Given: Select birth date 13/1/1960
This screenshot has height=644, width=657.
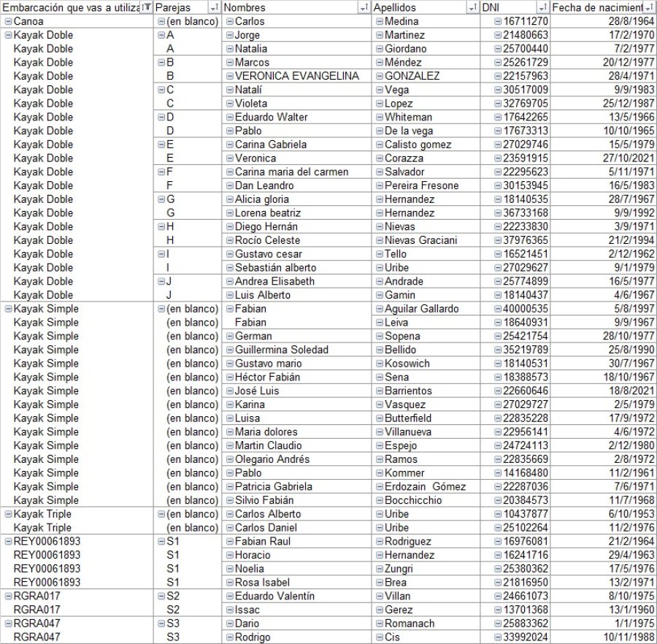Looking at the screenshot, I should tap(604, 610).
